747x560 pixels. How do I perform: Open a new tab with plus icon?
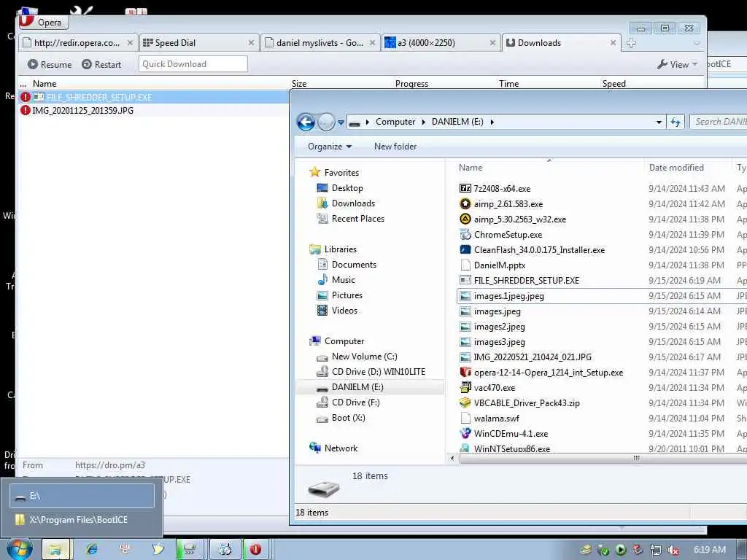[x=631, y=43]
